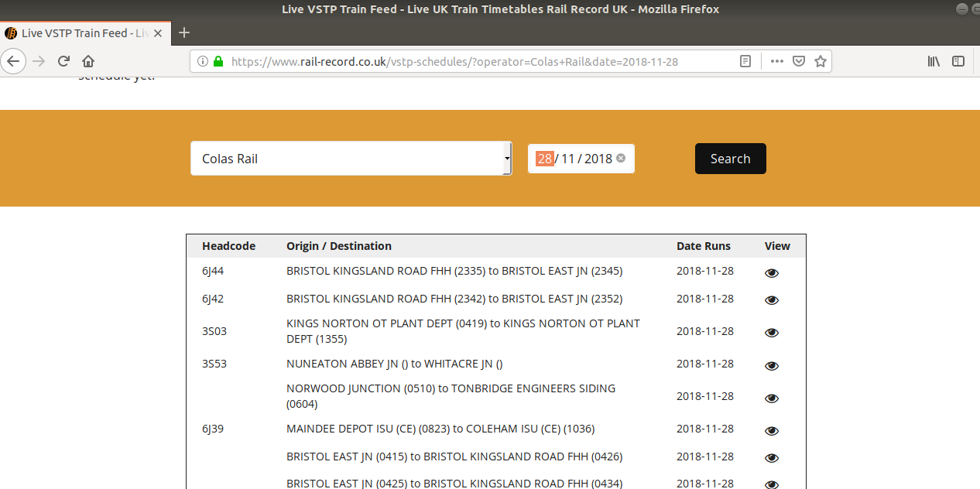Show the secure connection padlock details
The width and height of the screenshot is (980, 489).
click(218, 61)
